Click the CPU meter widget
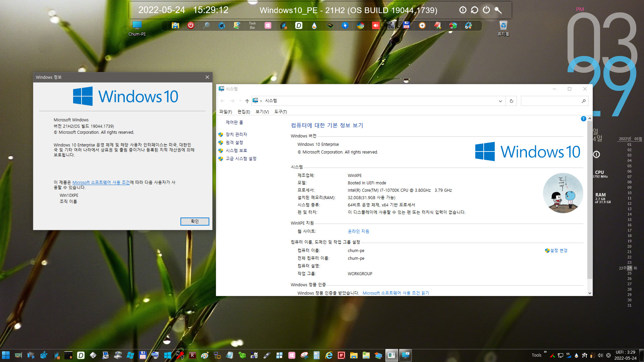 (600, 174)
